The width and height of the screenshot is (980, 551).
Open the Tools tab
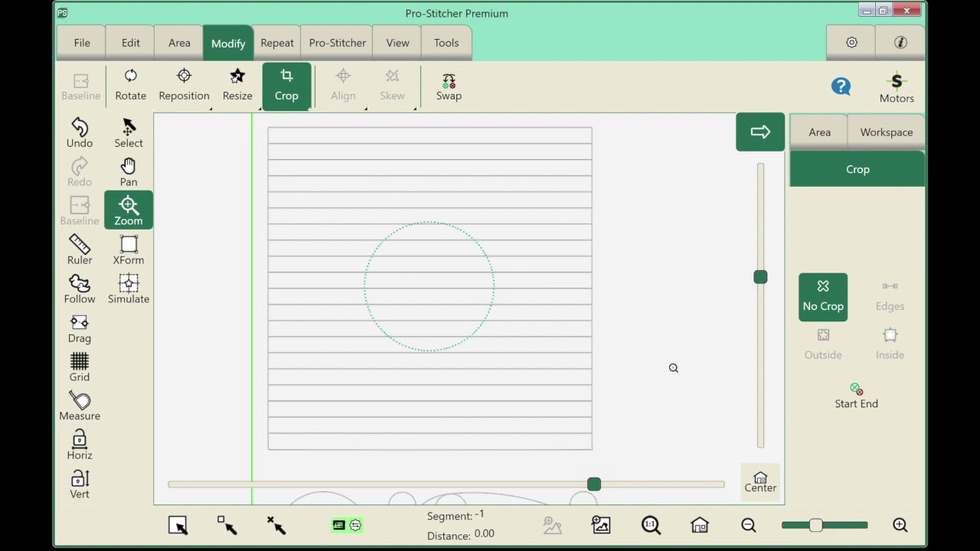pos(446,43)
